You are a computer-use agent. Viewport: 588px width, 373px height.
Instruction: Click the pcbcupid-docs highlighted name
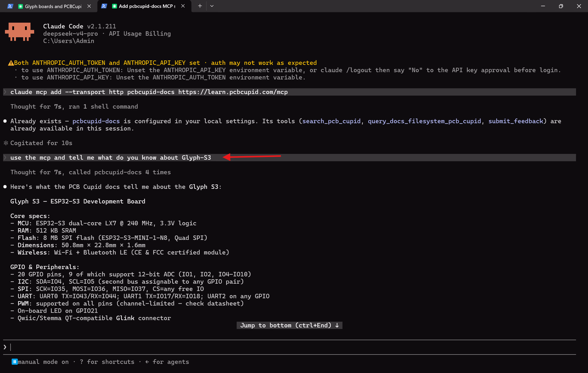tap(96, 121)
